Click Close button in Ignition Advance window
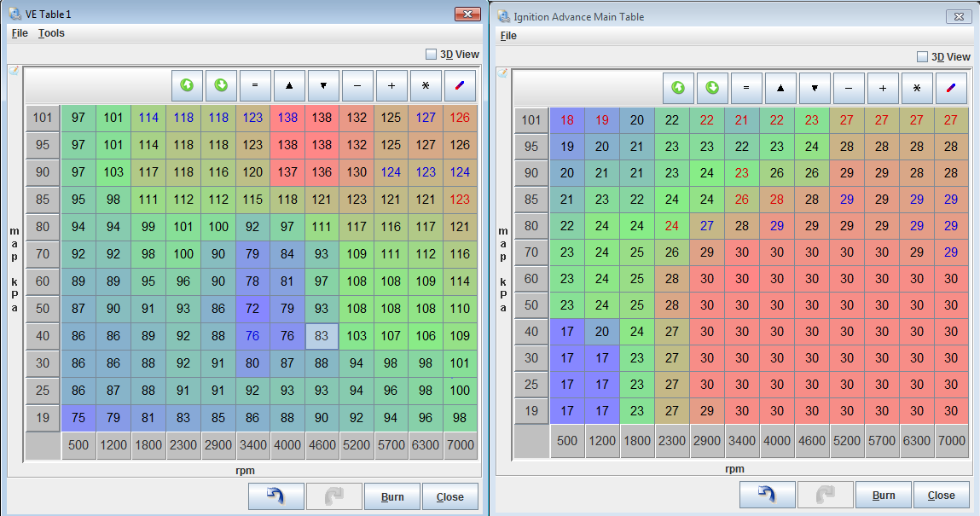Screen dimensions: 980x516 [942, 494]
